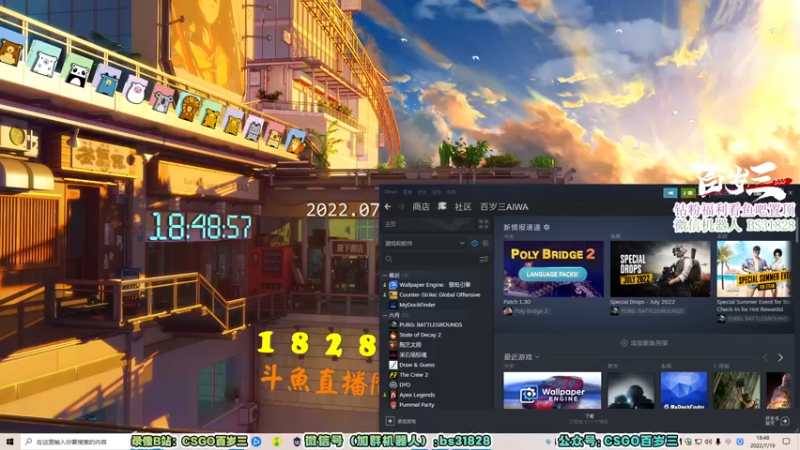This screenshot has height=450, width=800.
Task: Click the add game plus icon
Action: tap(390, 421)
